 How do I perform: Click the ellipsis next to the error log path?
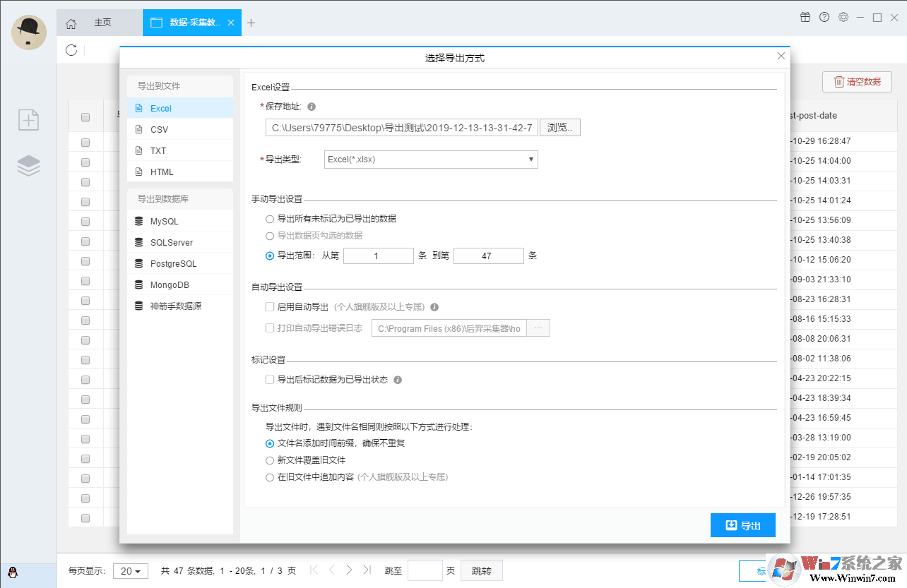(539, 328)
